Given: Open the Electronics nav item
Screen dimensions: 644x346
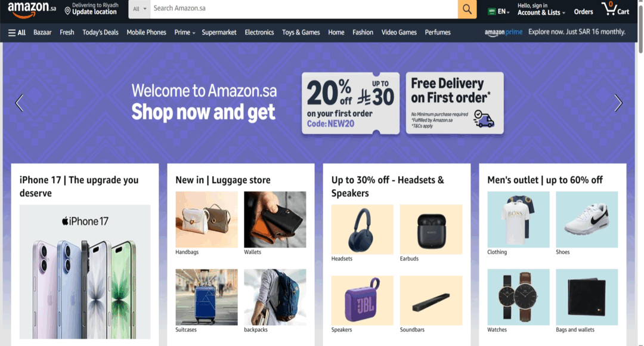Looking at the screenshot, I should click(259, 32).
